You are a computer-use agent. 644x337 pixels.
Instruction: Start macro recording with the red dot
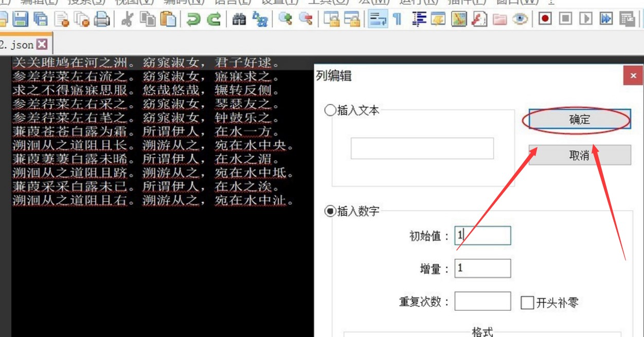545,19
